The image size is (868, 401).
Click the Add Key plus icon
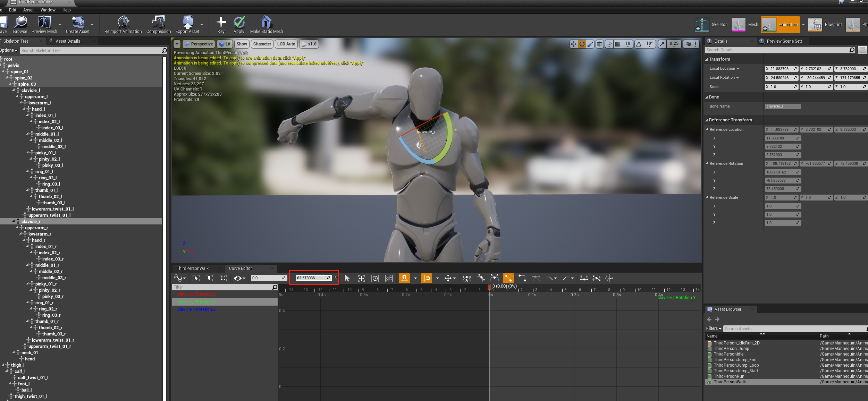tap(221, 22)
